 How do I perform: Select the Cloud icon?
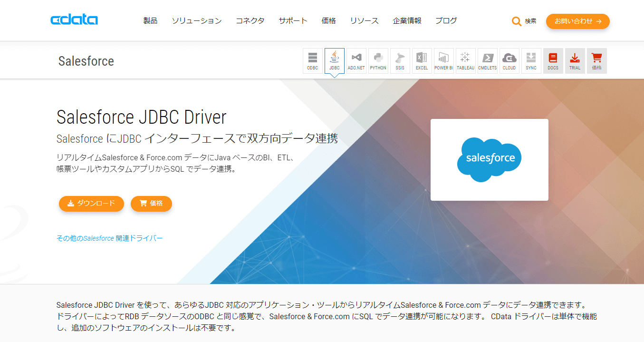(509, 61)
